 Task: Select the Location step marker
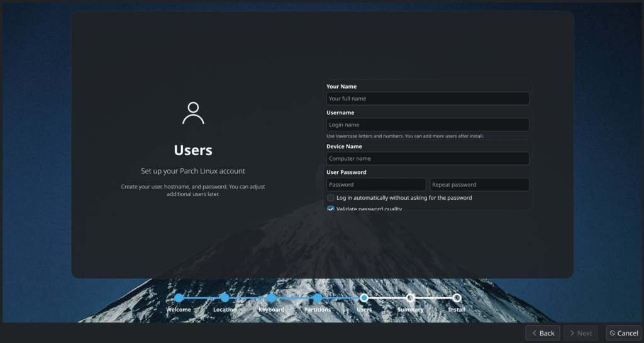[x=225, y=298]
